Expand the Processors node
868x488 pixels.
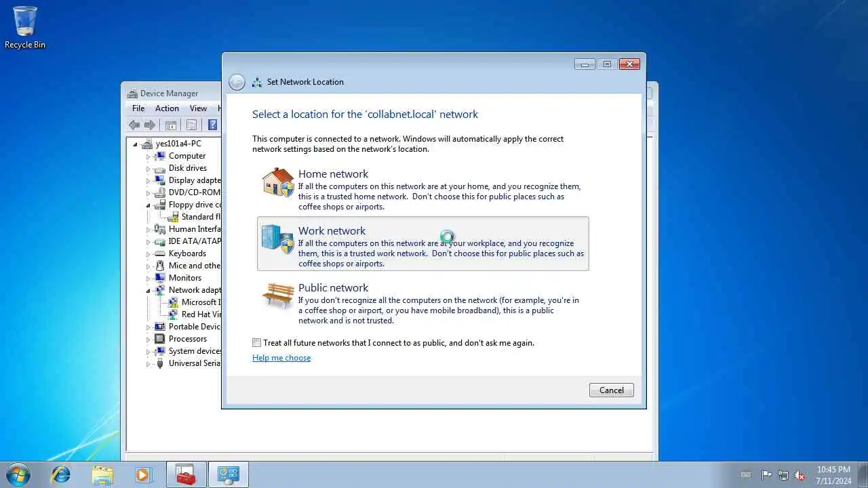[148, 339]
